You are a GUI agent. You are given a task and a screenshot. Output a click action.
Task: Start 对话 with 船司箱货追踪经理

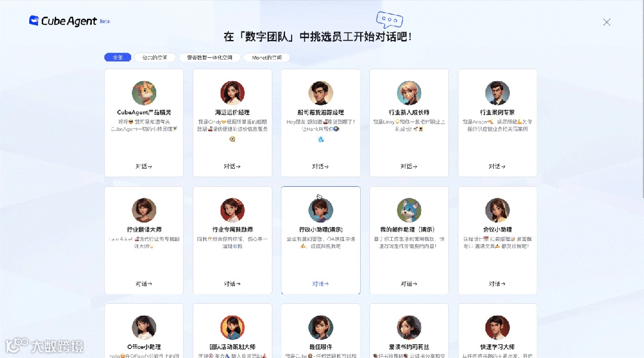tap(321, 166)
